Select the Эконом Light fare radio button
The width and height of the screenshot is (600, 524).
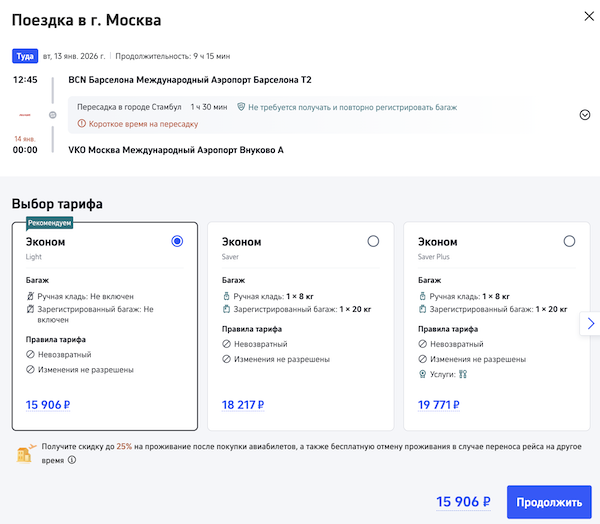click(x=177, y=241)
